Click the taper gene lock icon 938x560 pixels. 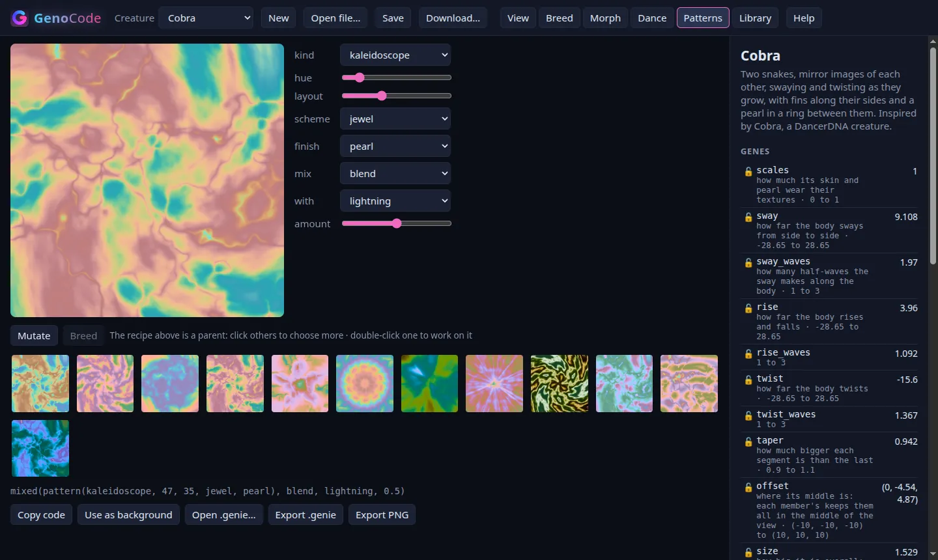coord(748,442)
